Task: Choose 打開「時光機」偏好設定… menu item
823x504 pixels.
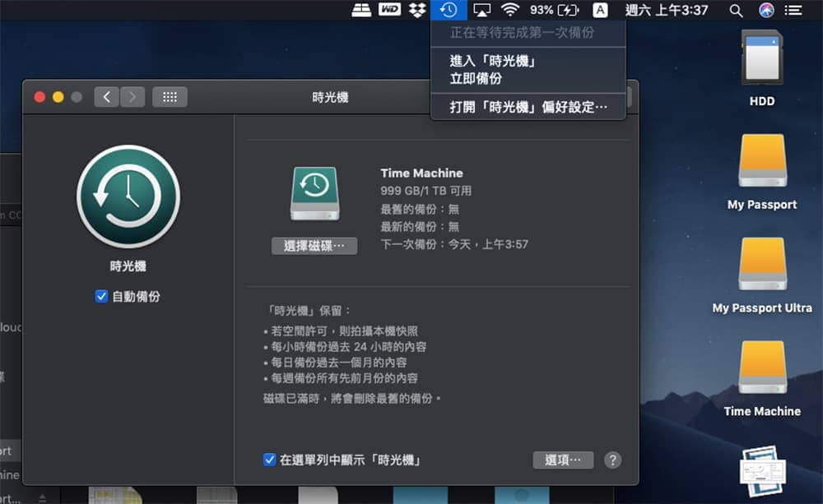Action: point(528,107)
